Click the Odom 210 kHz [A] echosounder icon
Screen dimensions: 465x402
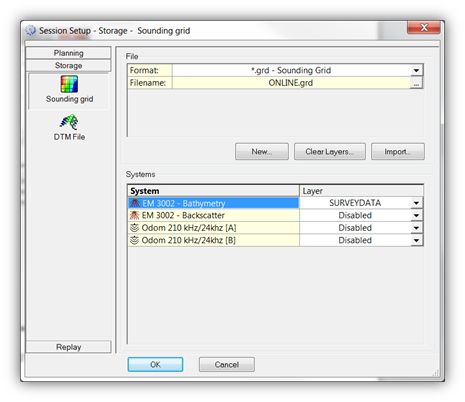pyautogui.click(x=134, y=228)
